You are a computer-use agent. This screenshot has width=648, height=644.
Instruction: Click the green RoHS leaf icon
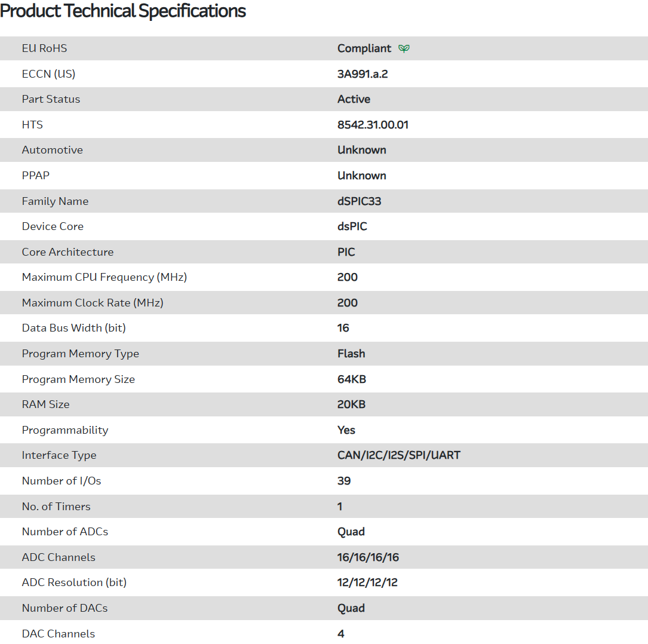coord(404,48)
